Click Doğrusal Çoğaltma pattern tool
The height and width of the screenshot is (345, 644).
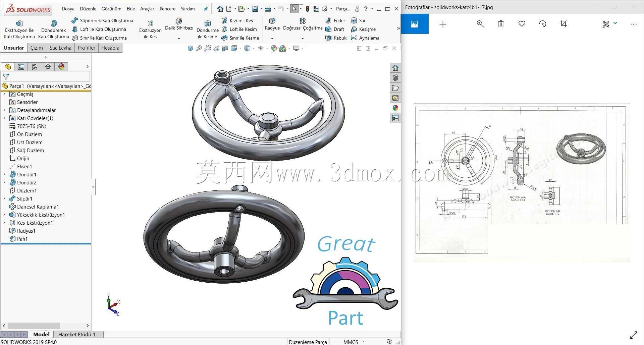pyautogui.click(x=303, y=24)
